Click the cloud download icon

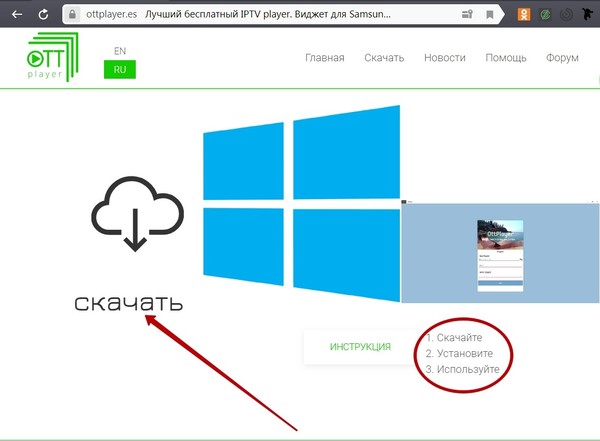137,214
